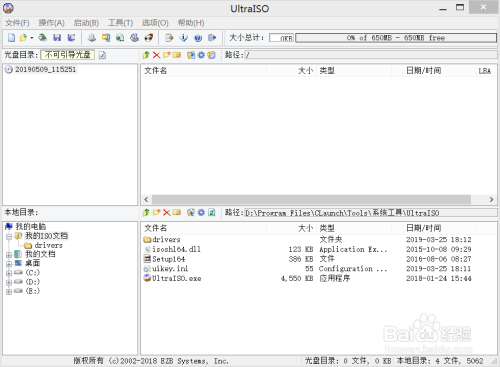Click the 0KB total size box
This screenshot has width=500, height=367.
281,38
